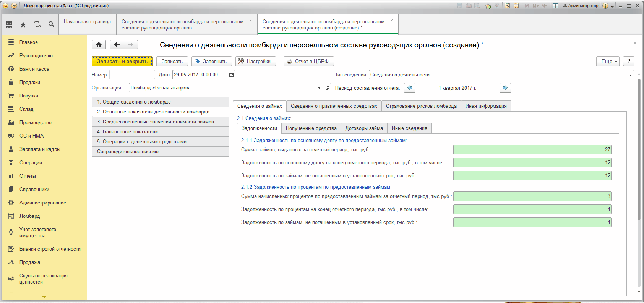This screenshot has height=303, width=644.
Task: Open help with the ? button
Action: tap(629, 61)
